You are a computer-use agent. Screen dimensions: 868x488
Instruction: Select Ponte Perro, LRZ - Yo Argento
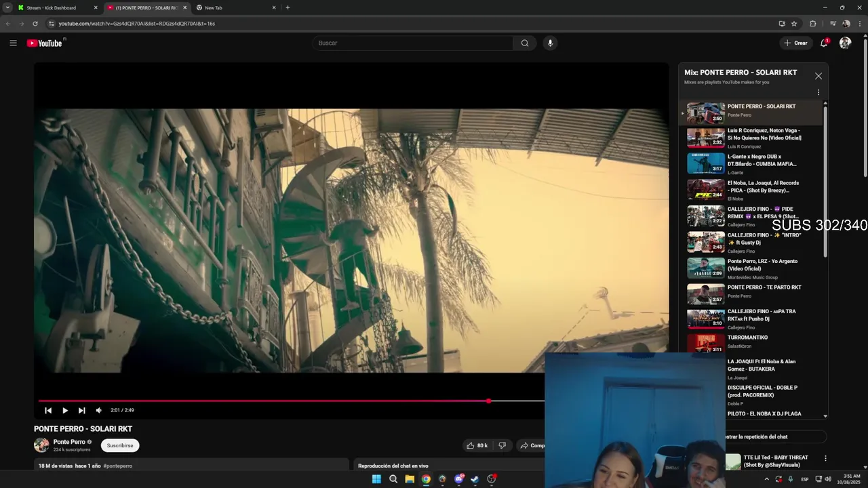[x=751, y=268]
